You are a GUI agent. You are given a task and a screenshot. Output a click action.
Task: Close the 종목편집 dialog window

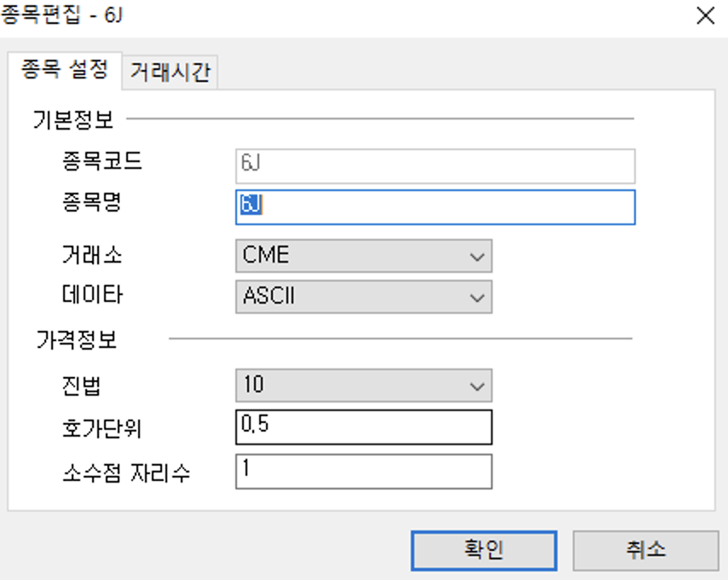pos(705,16)
